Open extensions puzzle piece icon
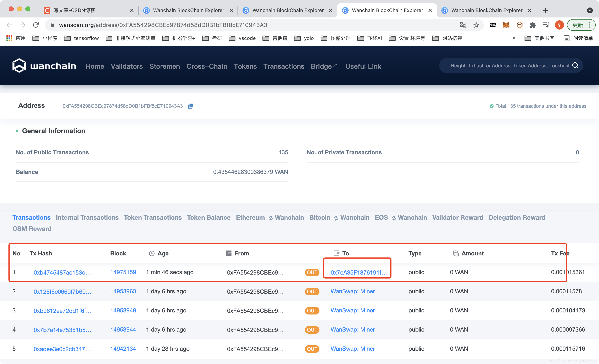Screen dimensions: 599x364 tap(533, 25)
